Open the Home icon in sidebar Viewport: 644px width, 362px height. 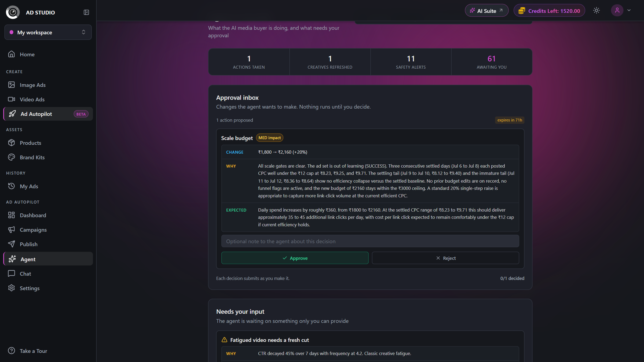coord(12,54)
